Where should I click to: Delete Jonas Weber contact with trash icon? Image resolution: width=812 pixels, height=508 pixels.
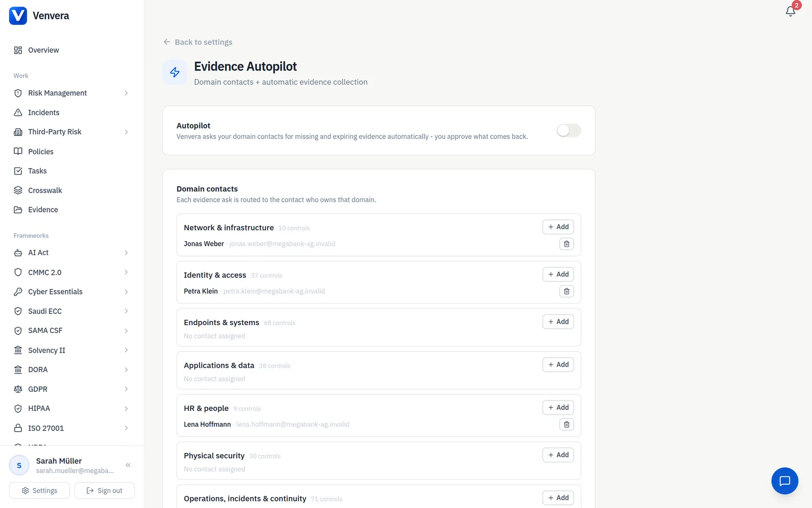(566, 244)
